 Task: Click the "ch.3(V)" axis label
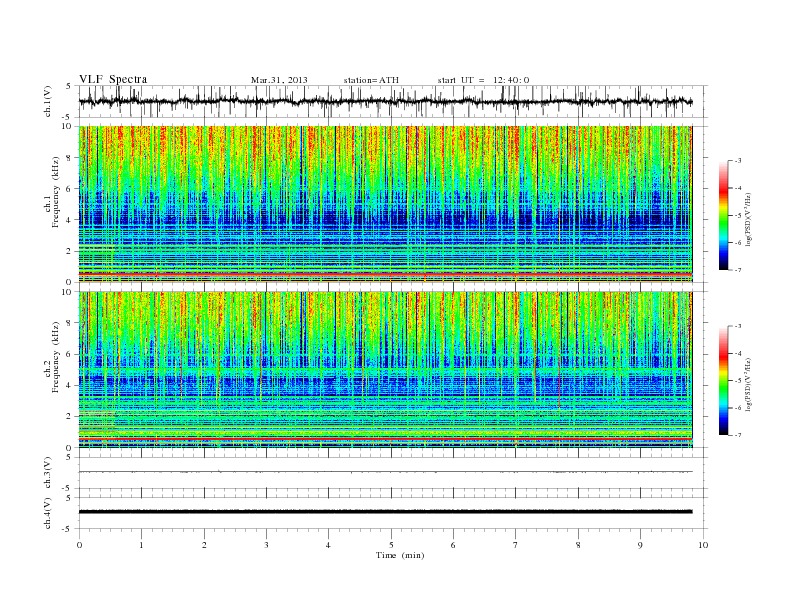click(48, 473)
